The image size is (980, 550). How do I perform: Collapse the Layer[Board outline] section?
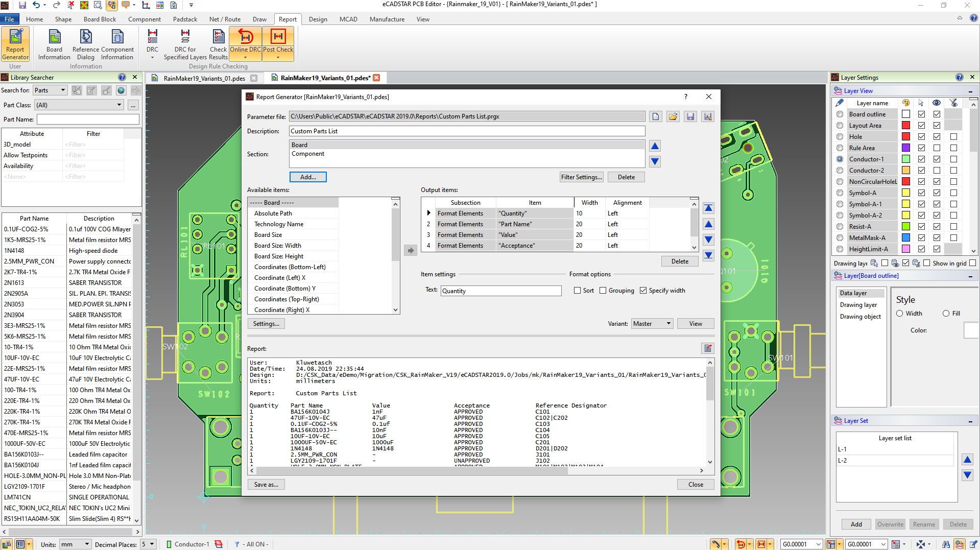click(x=970, y=276)
